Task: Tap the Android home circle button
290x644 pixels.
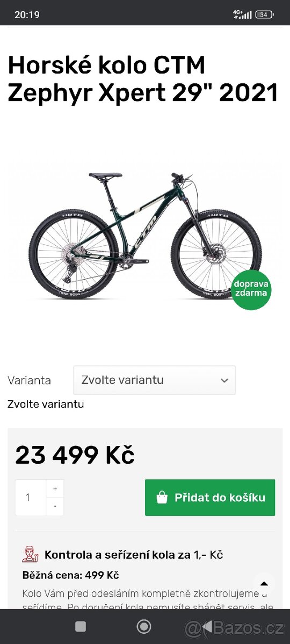Action: [x=144, y=626]
